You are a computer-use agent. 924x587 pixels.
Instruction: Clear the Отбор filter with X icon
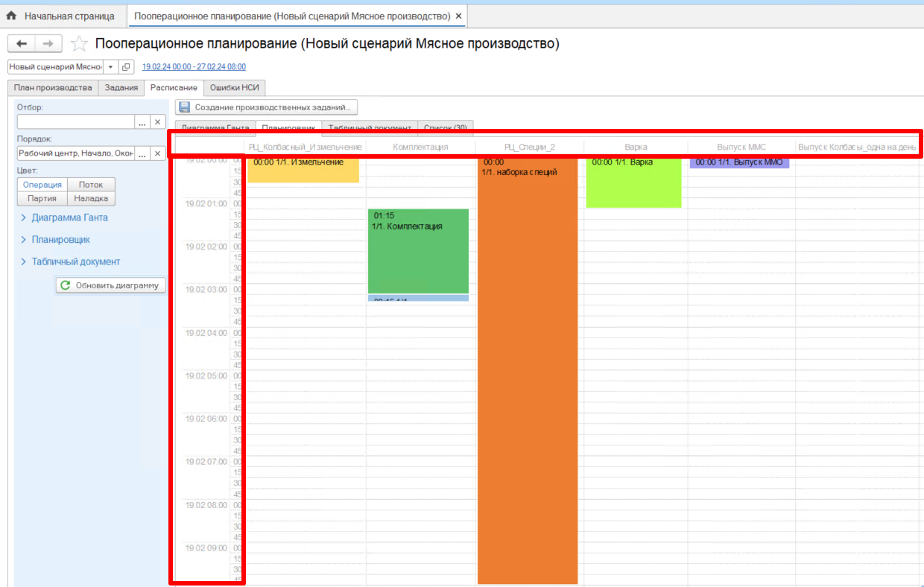click(157, 122)
